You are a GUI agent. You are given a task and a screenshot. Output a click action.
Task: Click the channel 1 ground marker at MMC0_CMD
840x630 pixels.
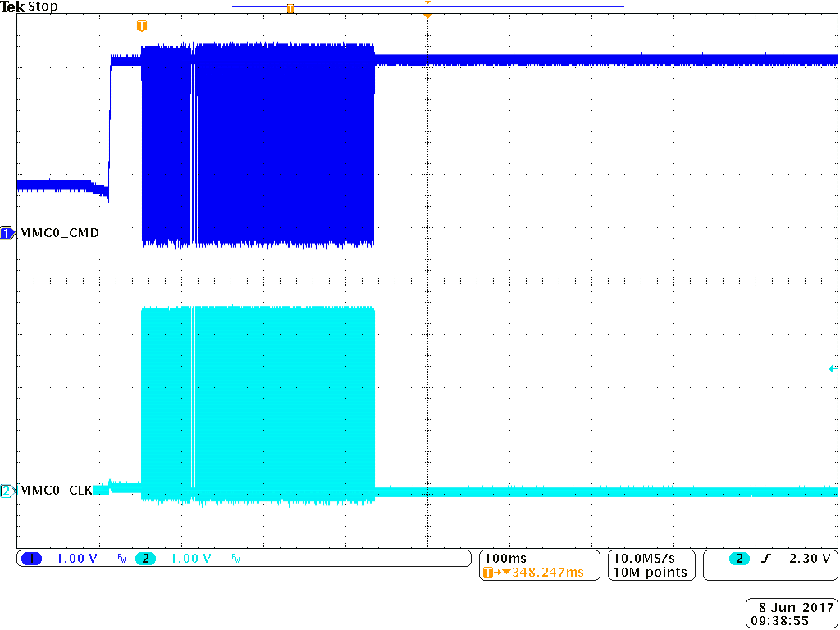[7, 233]
